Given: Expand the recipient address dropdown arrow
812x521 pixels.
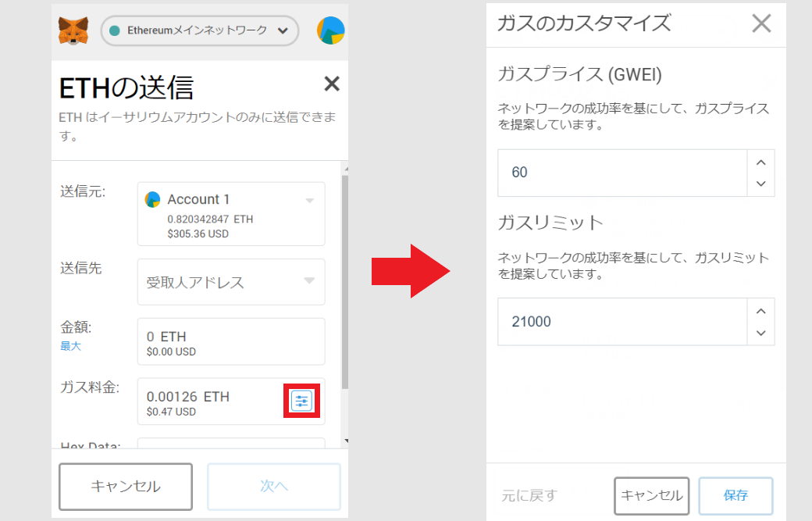Looking at the screenshot, I should point(309,280).
